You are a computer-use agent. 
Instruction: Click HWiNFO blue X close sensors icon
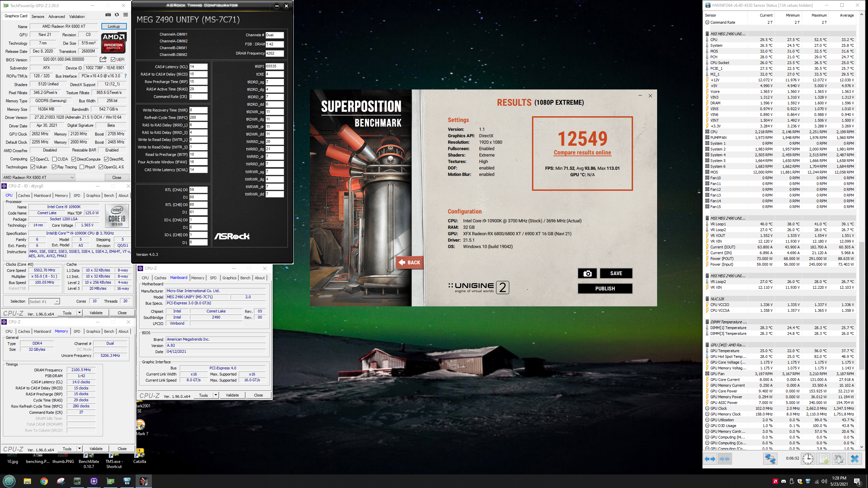[x=854, y=459]
